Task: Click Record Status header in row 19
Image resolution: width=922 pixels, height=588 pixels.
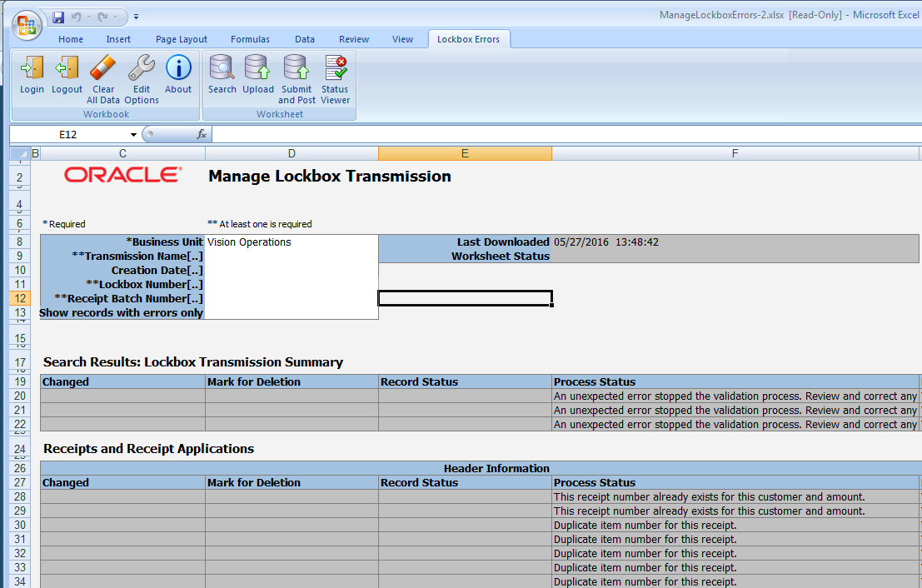Action: point(465,381)
